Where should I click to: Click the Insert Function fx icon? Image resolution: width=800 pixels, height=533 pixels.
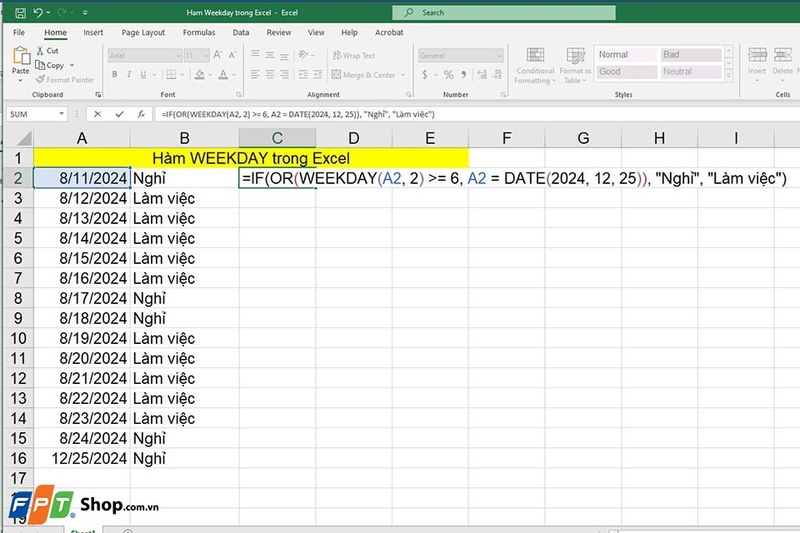(141, 114)
